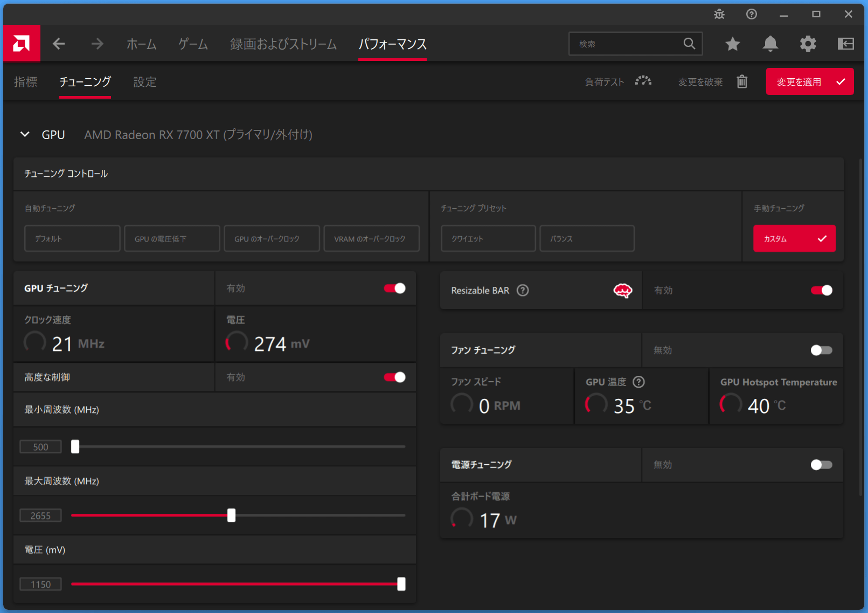Click the discard changes trash icon
The image size is (868, 613).
[742, 81]
